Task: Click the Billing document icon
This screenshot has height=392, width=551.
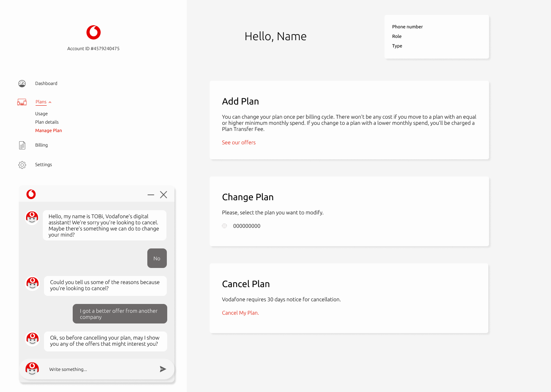Action: [x=22, y=145]
